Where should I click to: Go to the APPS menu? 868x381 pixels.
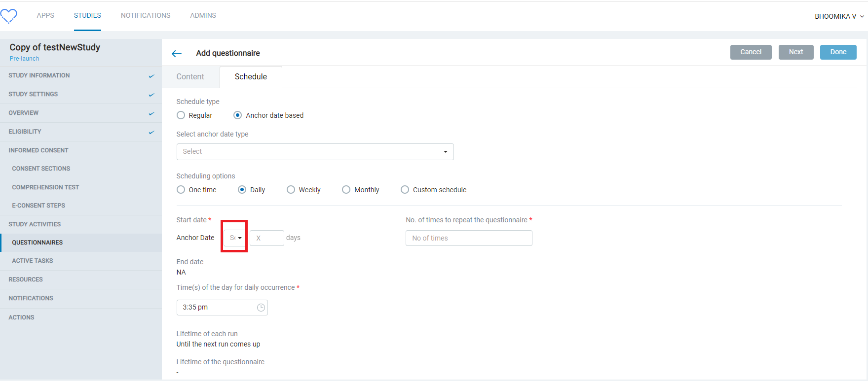[x=45, y=15]
